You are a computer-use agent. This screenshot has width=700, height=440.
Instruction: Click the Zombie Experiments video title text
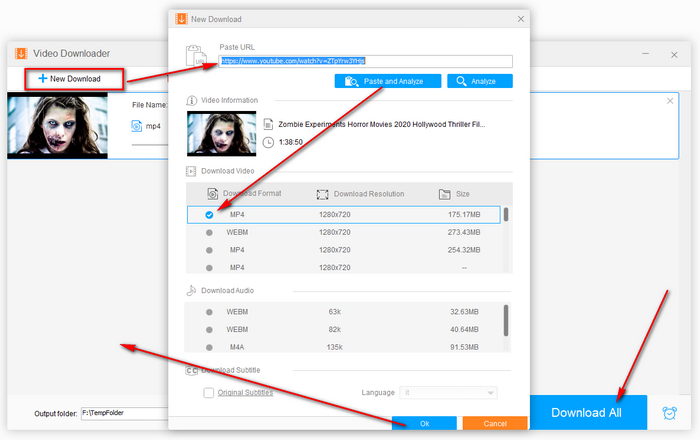pyautogui.click(x=382, y=125)
